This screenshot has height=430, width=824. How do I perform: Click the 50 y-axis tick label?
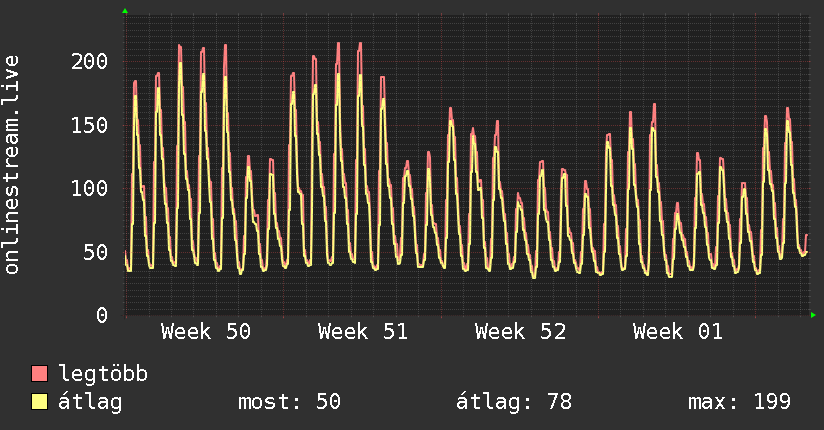(96, 252)
